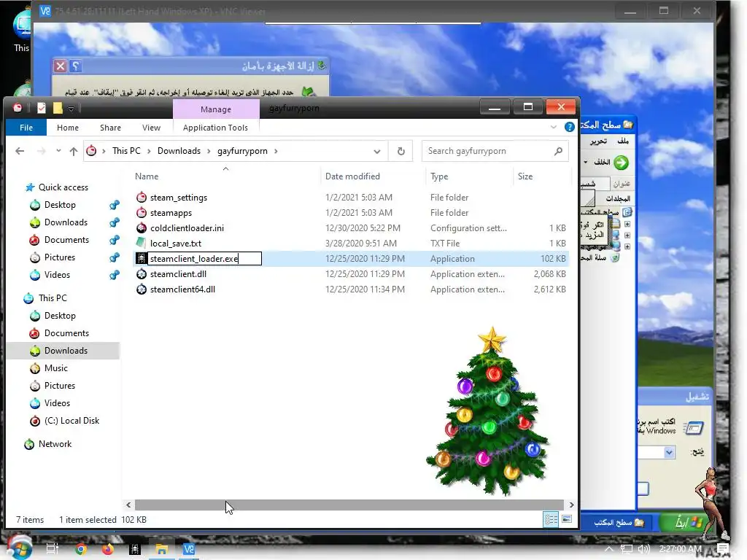Open the recent locations dropdown arrow

coord(58,151)
